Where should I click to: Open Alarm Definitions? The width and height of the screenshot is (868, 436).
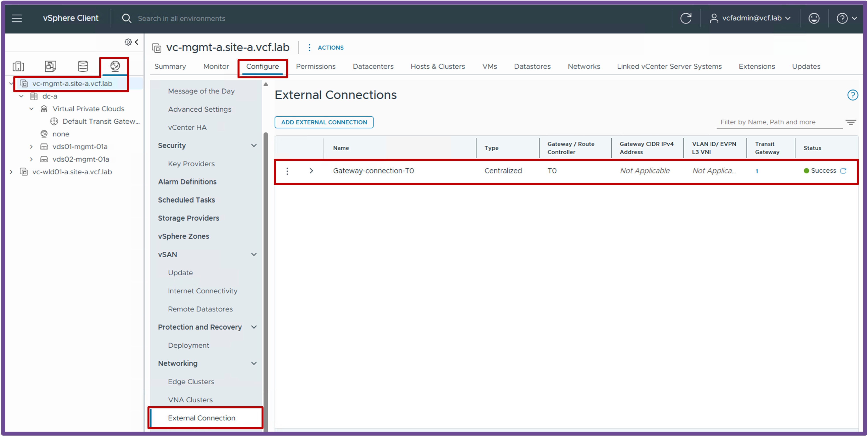[187, 182]
